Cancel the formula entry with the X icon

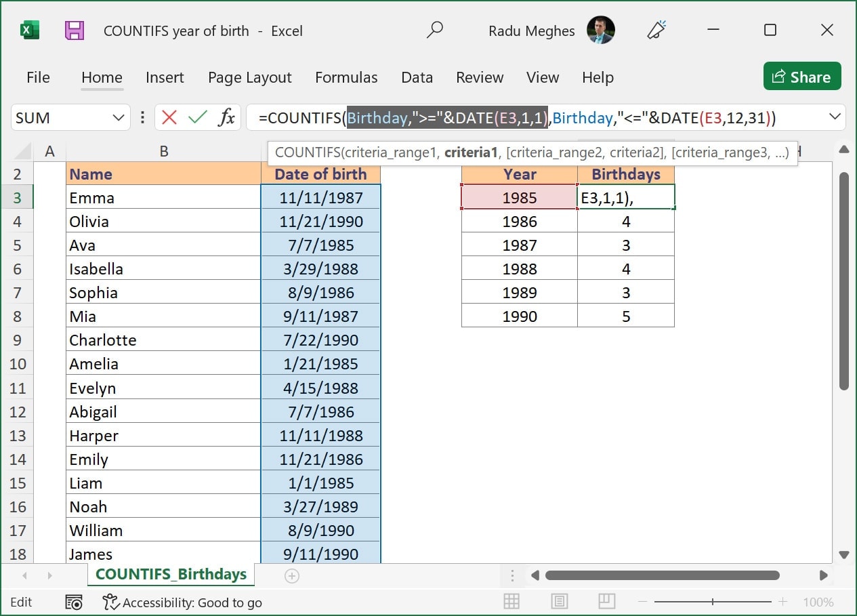(169, 117)
